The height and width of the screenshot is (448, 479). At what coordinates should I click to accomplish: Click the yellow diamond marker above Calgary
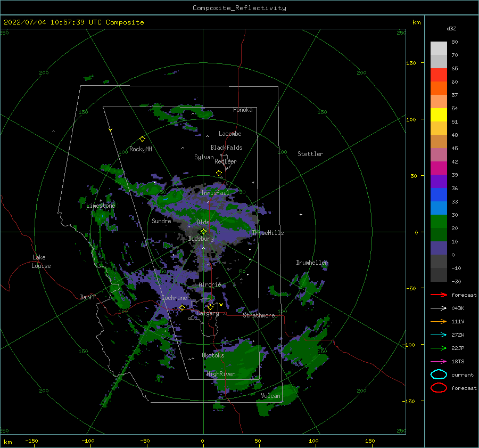point(210,307)
